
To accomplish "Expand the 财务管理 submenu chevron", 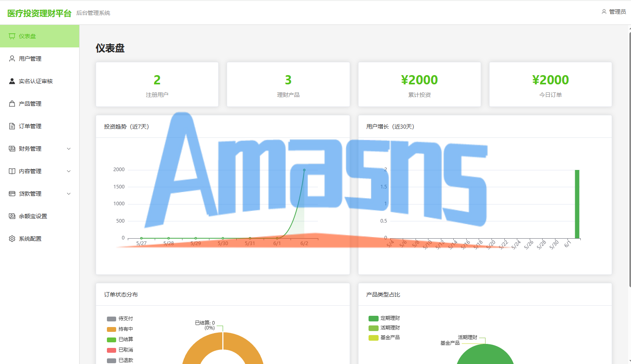I will tap(69, 149).
